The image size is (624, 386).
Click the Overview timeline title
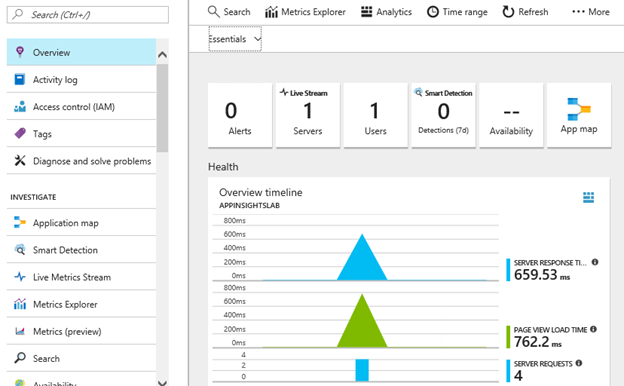pos(261,192)
